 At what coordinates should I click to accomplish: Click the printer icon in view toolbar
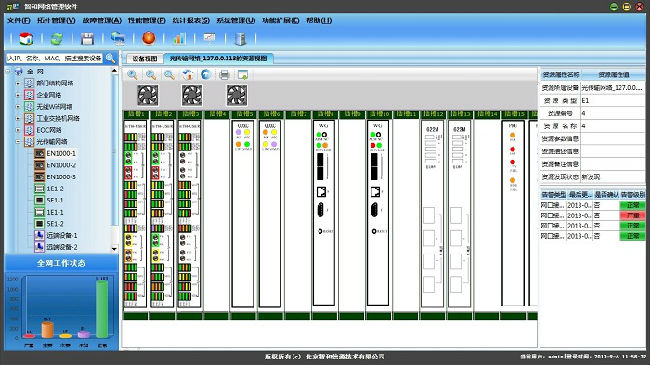[x=224, y=75]
